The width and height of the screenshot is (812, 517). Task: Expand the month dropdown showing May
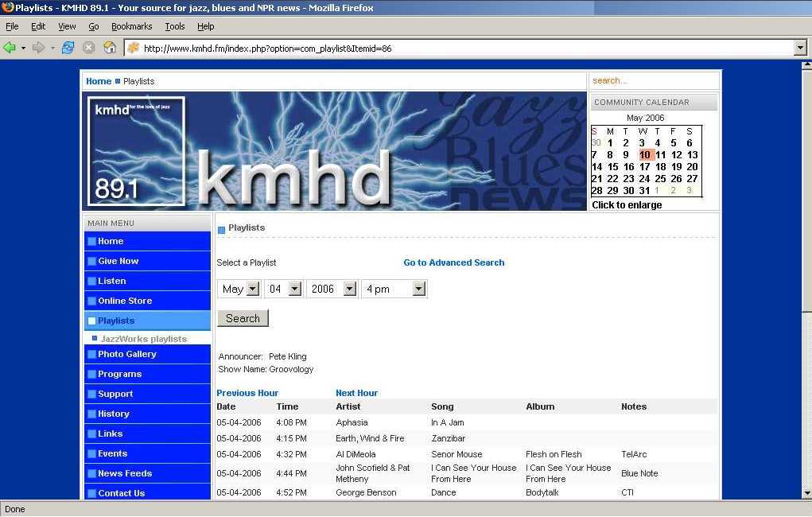tap(252, 289)
